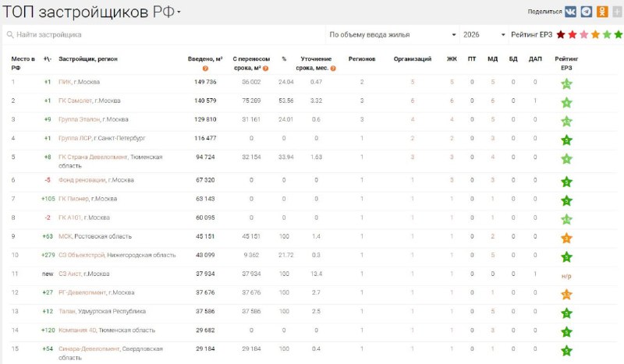624x364 pixels.
Task: Share on Odnoklassniki orange icon
Action: 602,12
